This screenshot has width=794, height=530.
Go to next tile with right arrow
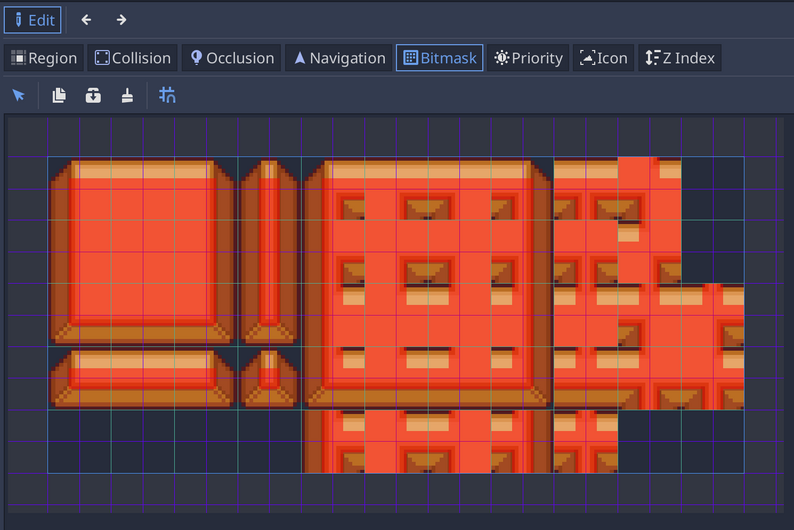tap(121, 20)
